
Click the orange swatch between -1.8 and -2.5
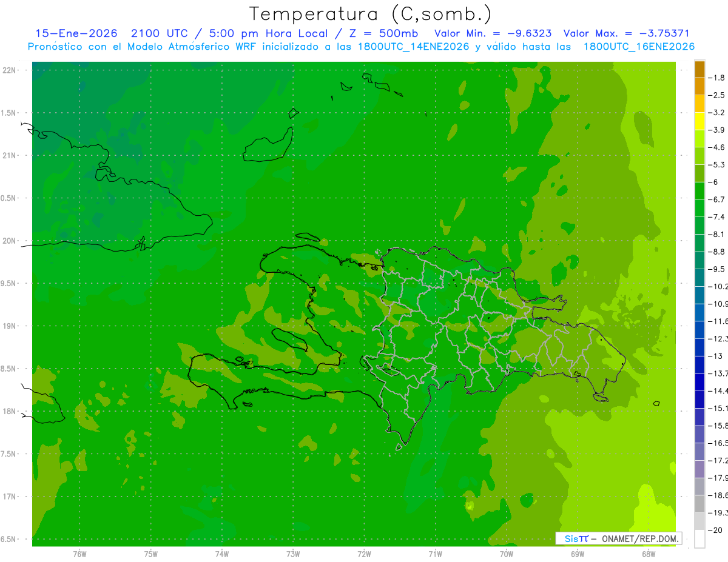click(699, 86)
